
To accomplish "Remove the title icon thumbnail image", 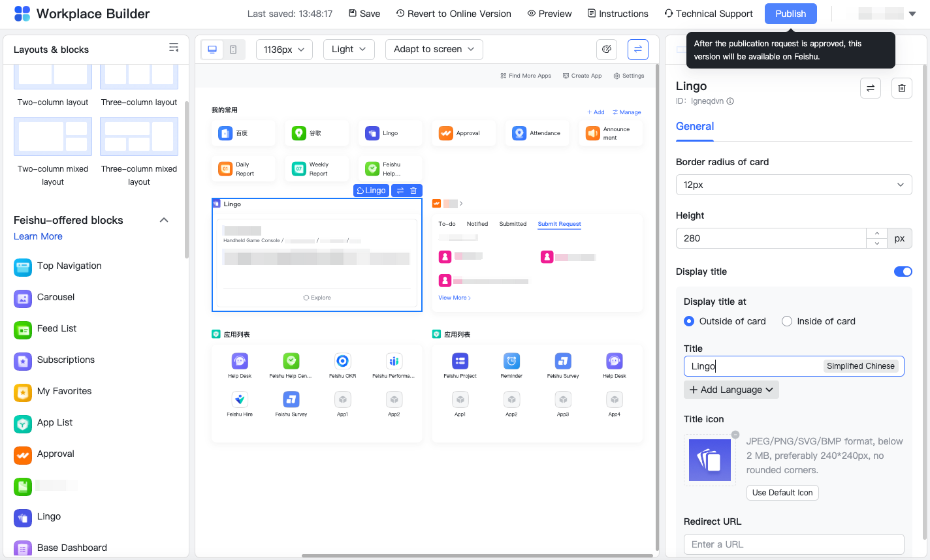I will [x=735, y=435].
